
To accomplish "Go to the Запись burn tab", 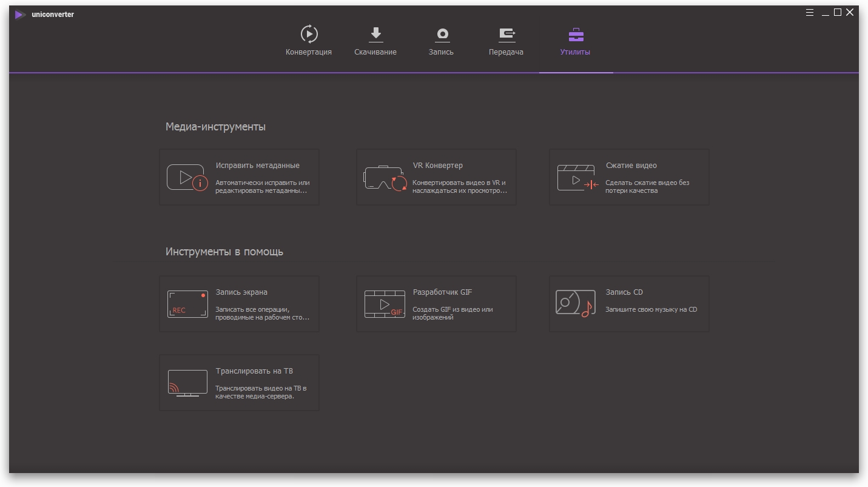I will coord(441,41).
